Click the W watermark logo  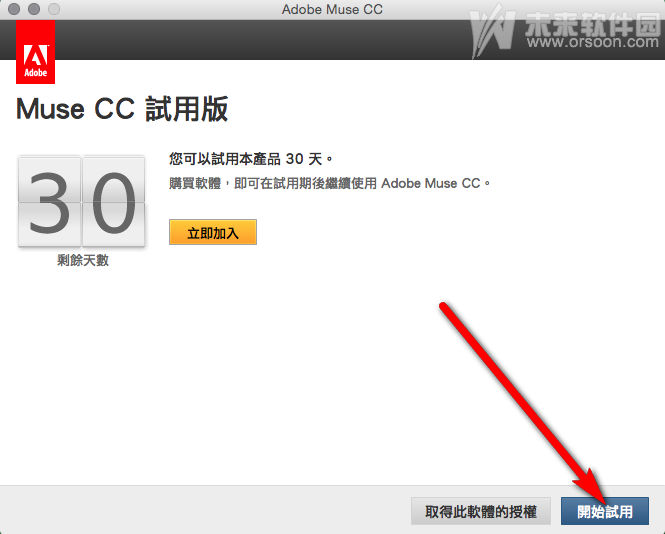coord(492,32)
